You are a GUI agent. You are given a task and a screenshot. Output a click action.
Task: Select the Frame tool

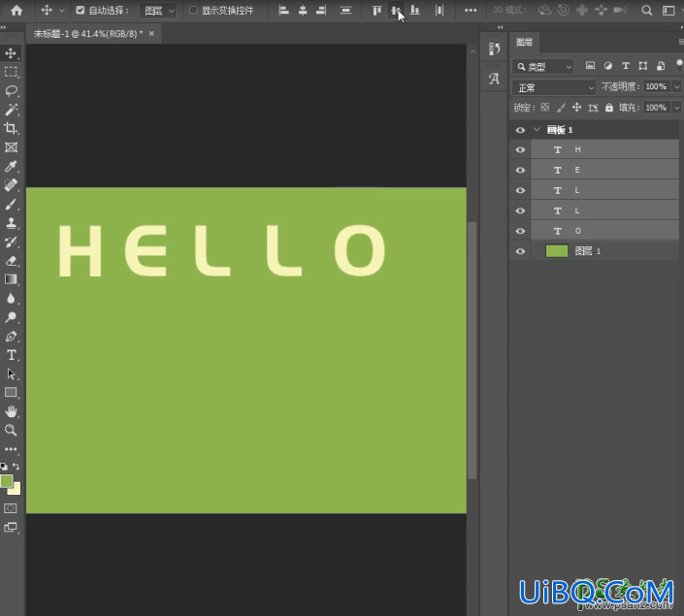(x=11, y=147)
